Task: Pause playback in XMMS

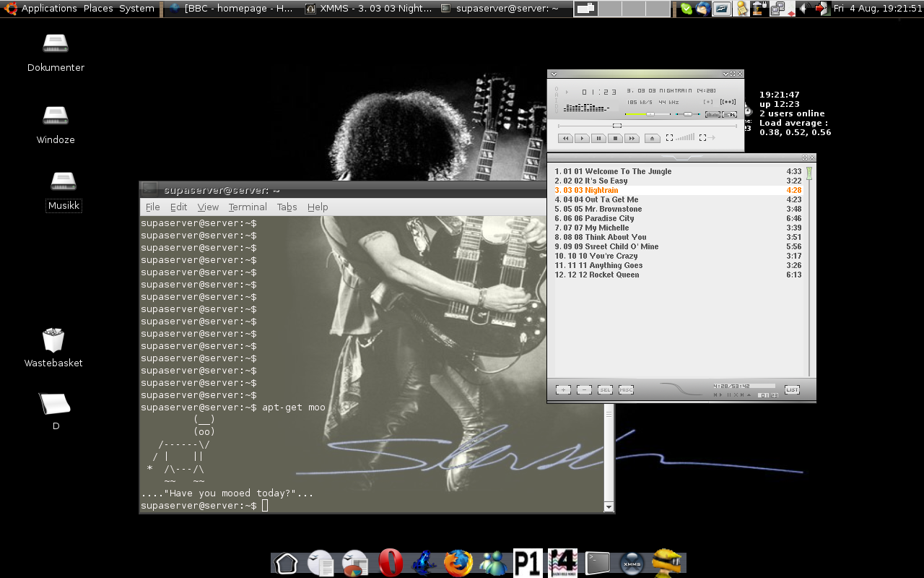Action: click(598, 138)
